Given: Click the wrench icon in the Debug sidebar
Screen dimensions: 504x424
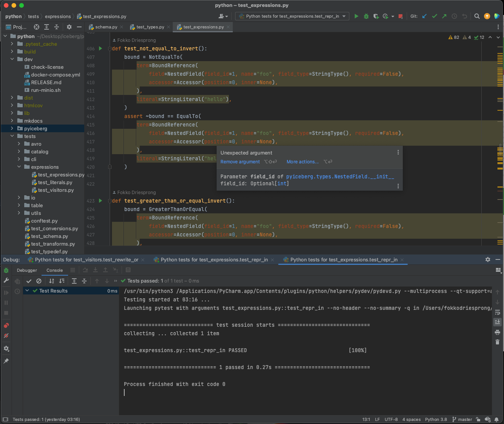Looking at the screenshot, I should pyautogui.click(x=6, y=281).
